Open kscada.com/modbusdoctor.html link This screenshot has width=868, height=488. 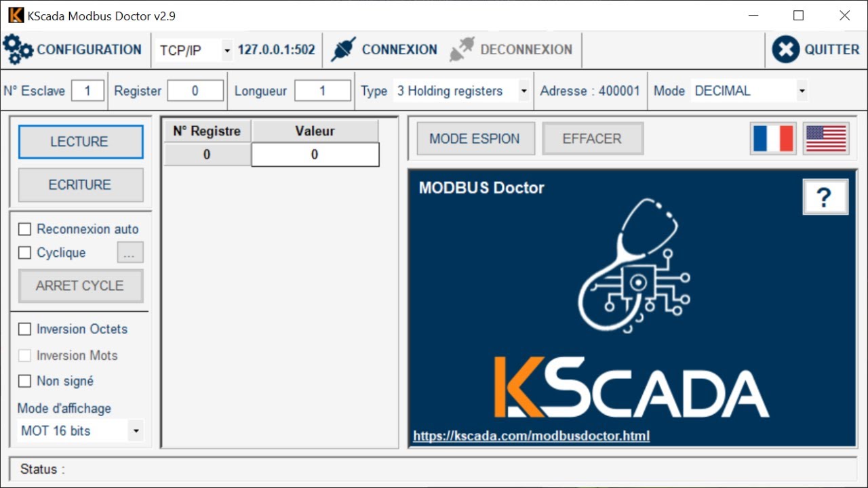coord(531,436)
